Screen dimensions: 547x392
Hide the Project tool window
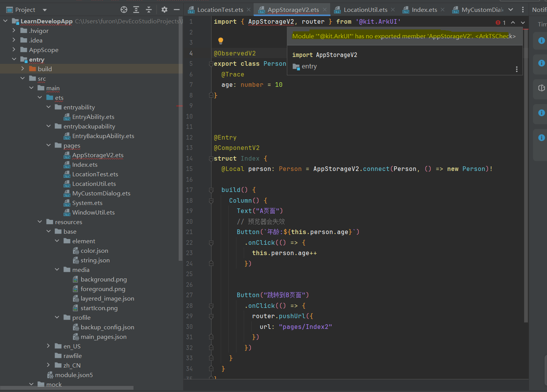coord(177,10)
